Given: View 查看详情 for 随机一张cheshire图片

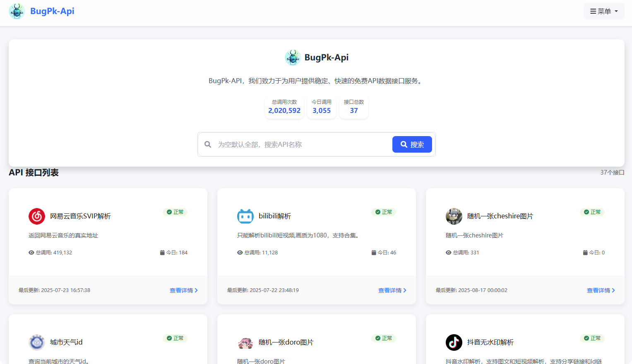Looking at the screenshot, I should click(x=601, y=290).
